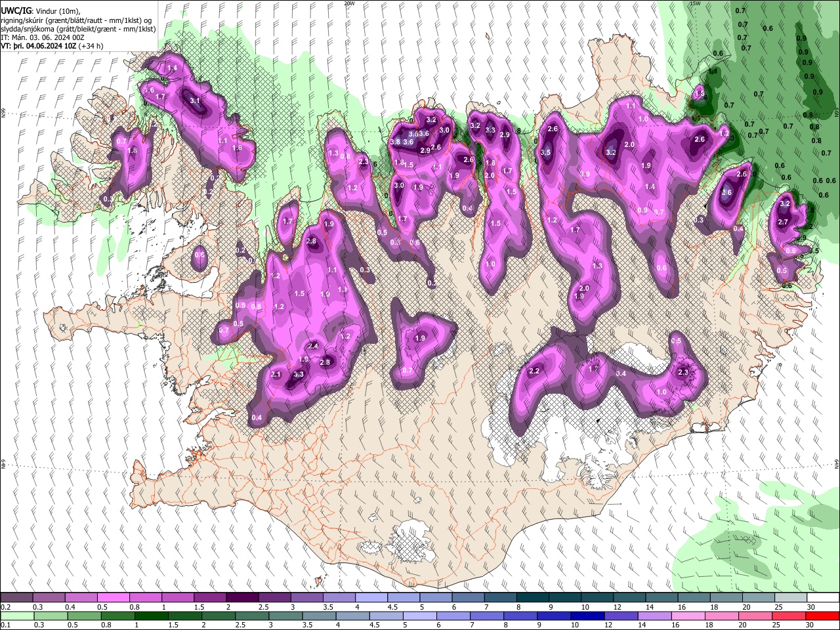Click the 'VT: þri. 04.06.2024 10Z' valid time

tap(38, 46)
